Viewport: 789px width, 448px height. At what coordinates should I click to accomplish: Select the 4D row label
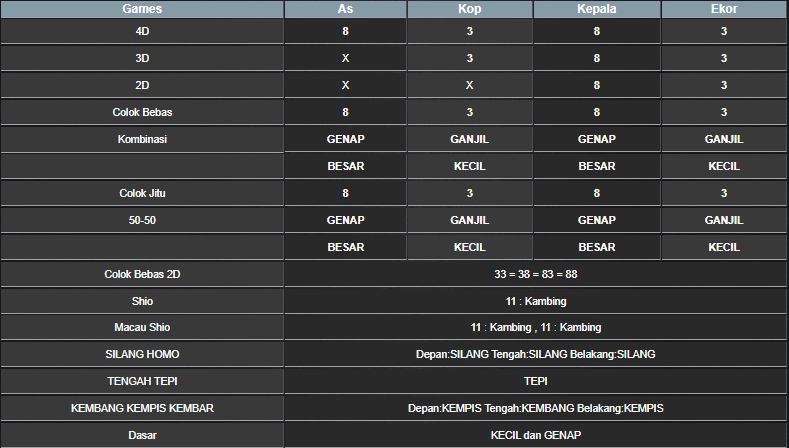142,31
